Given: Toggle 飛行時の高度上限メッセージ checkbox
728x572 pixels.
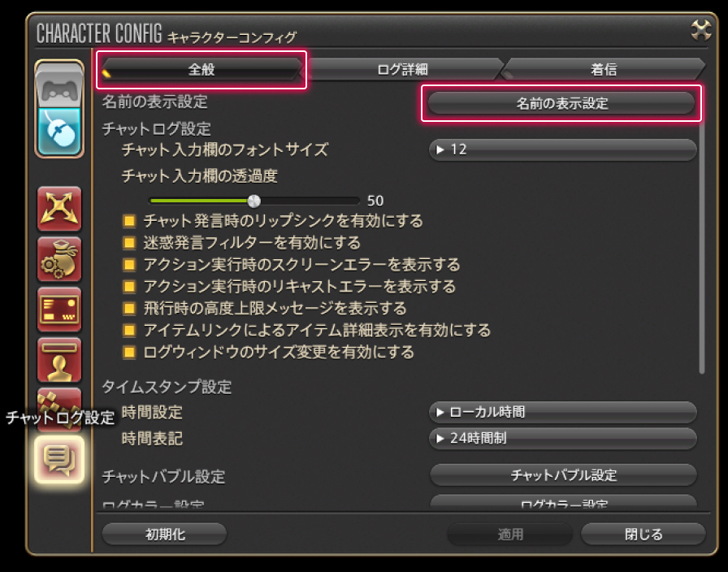Looking at the screenshot, I should click(x=129, y=308).
